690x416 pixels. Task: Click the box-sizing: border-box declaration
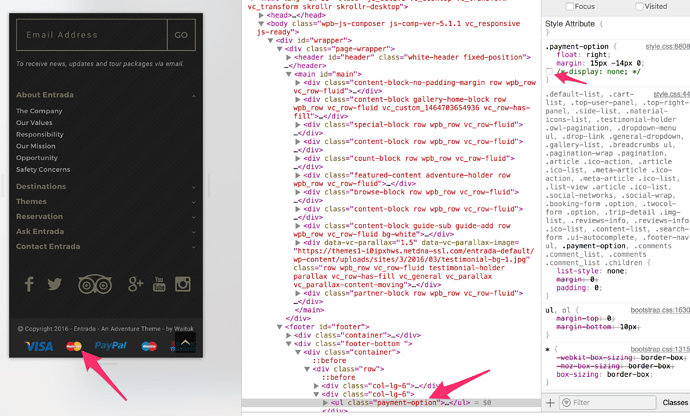pyautogui.click(x=605, y=375)
